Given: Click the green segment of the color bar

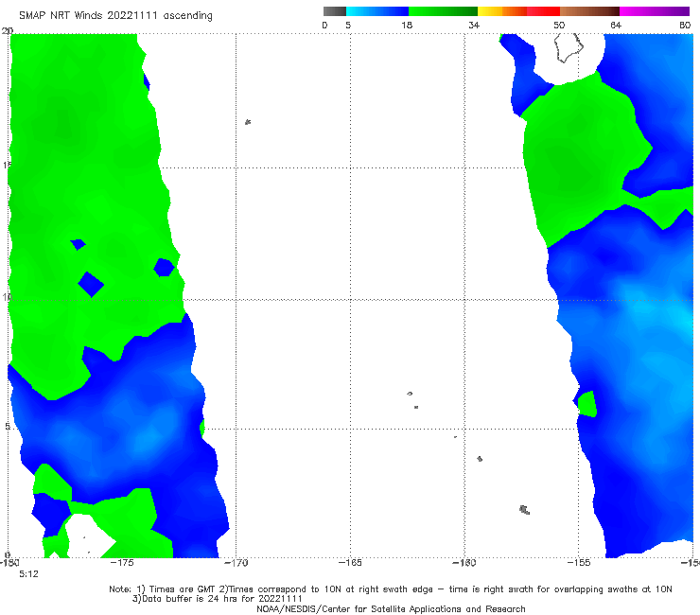Looking at the screenshot, I should tap(443, 11).
